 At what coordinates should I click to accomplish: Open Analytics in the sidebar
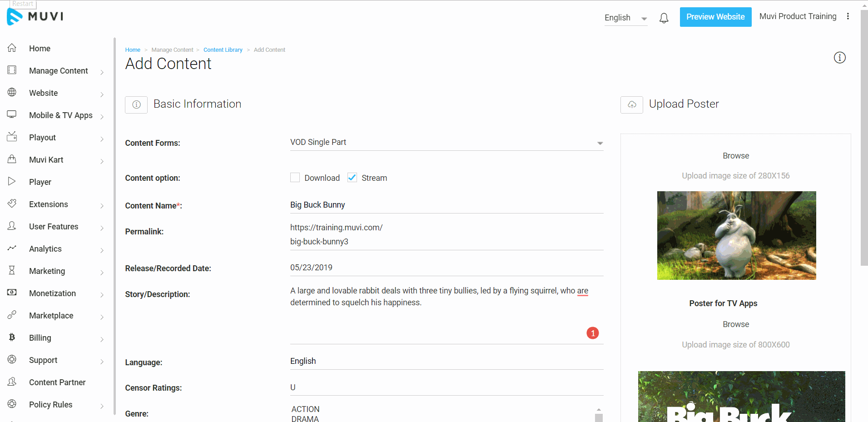click(x=45, y=249)
